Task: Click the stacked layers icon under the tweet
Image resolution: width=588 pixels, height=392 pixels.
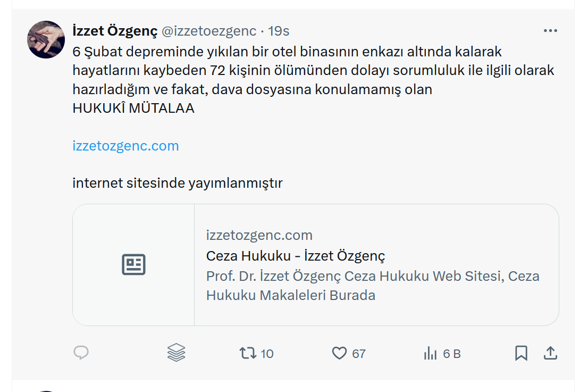Action: point(176,353)
